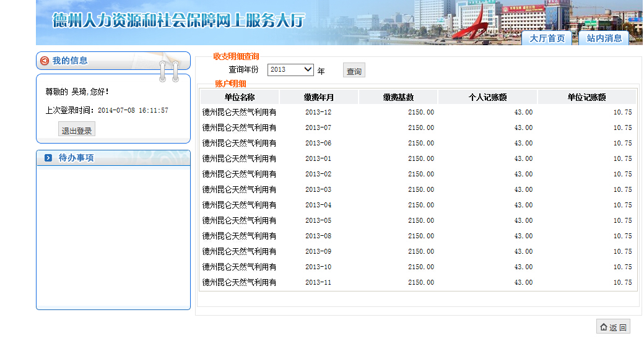The width and height of the screenshot is (644, 341).
Task: Click the 个人记账额 column header
Action: [487, 97]
